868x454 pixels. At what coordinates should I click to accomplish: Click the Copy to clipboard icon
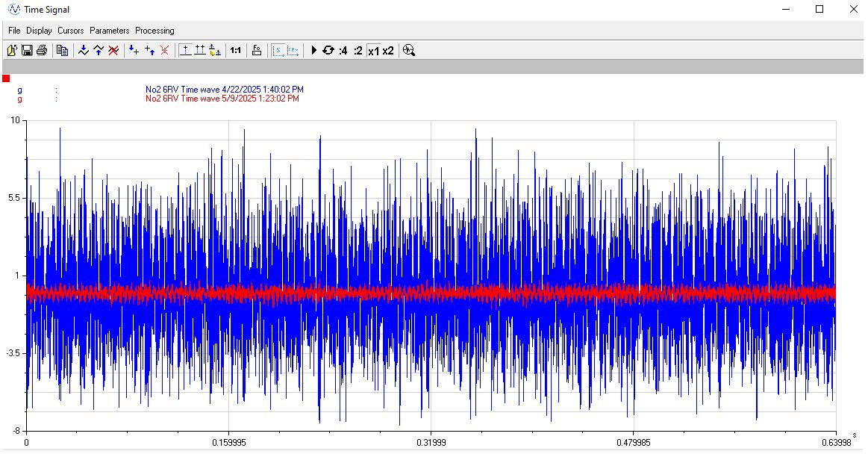tap(63, 50)
